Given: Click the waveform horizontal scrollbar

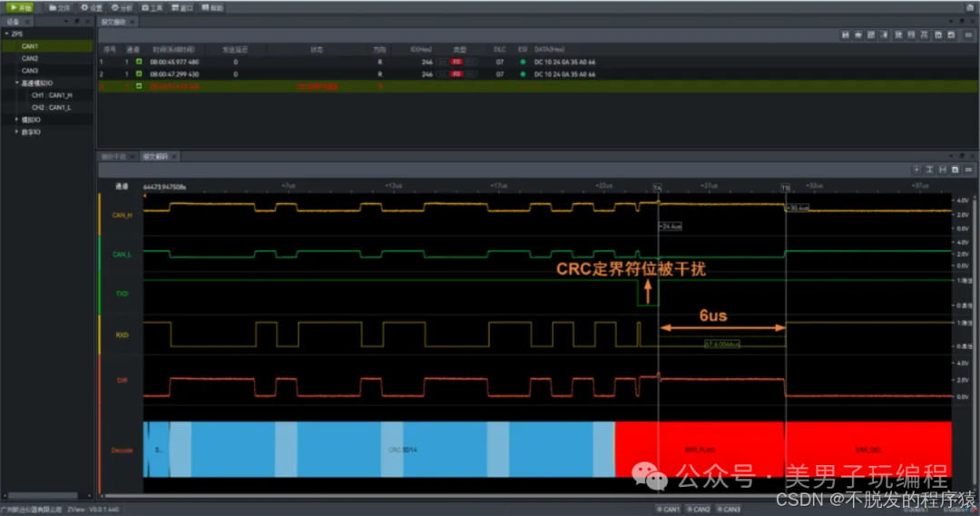Looking at the screenshot, I should (x=525, y=497).
